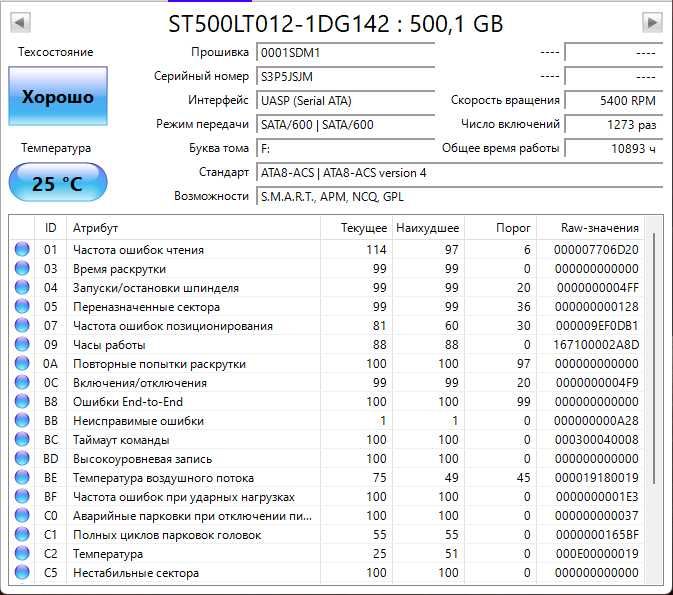Screen dimensions: 673x595
Task: Click status icon for Ошибки End-to-End row
Action: [x=22, y=401]
